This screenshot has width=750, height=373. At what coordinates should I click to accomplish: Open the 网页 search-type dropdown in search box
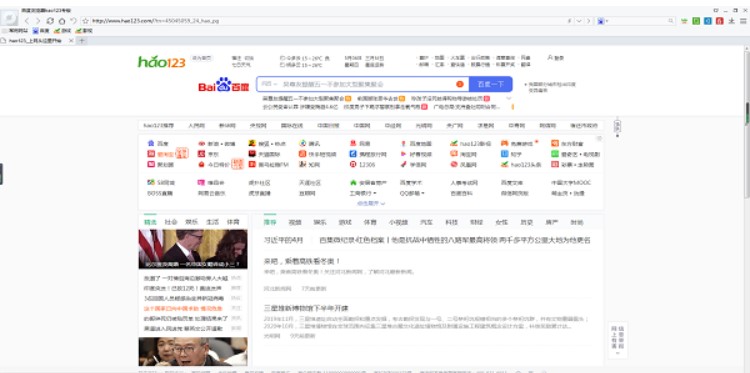click(x=270, y=84)
